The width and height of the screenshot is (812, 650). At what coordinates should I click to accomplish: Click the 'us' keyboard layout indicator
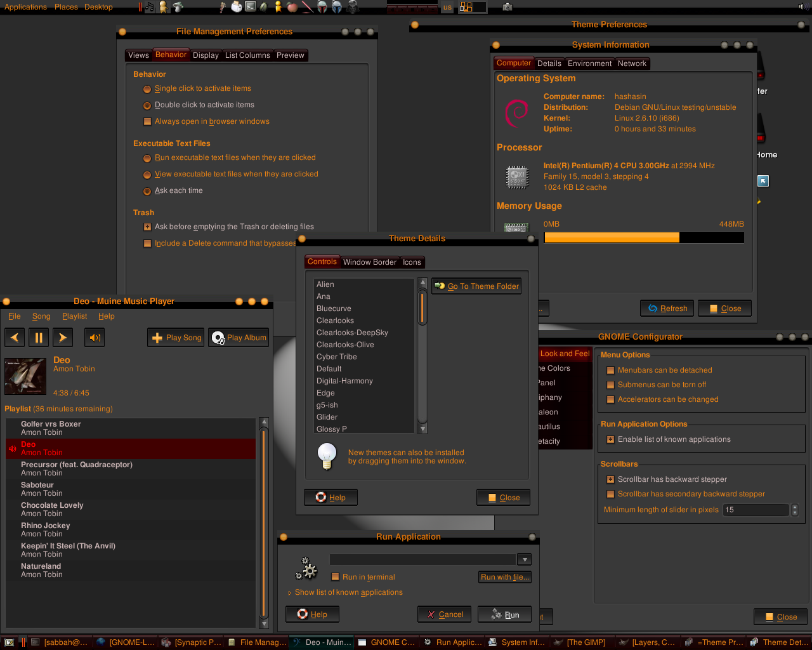pyautogui.click(x=447, y=7)
